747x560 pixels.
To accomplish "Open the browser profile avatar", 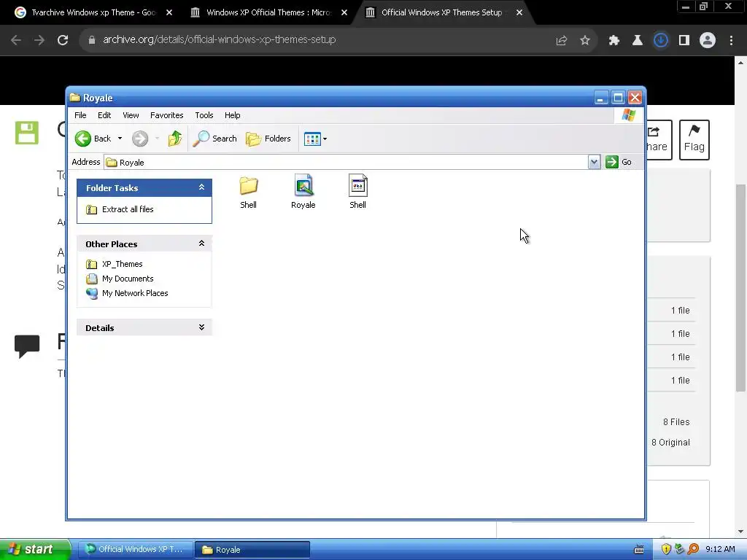I will (x=708, y=41).
